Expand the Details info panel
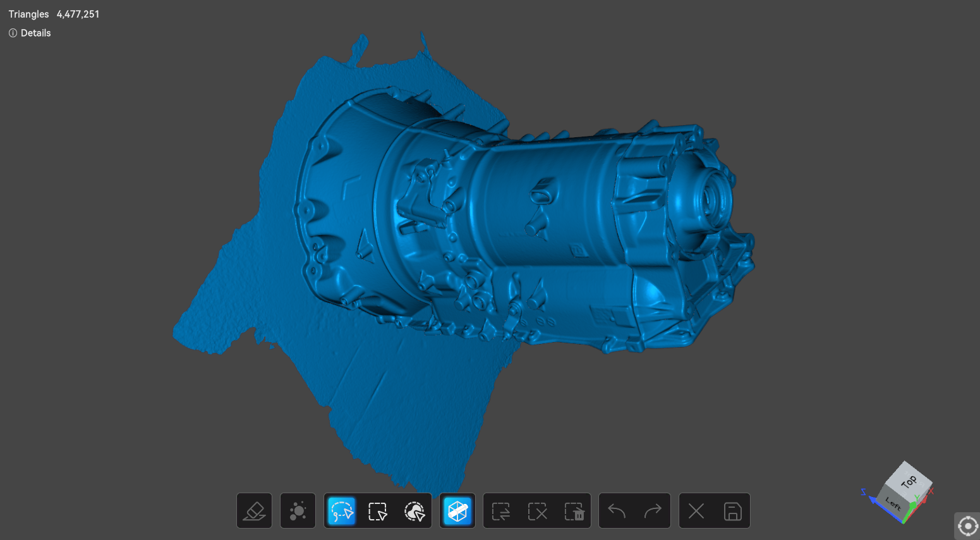The image size is (980, 540). click(x=30, y=33)
